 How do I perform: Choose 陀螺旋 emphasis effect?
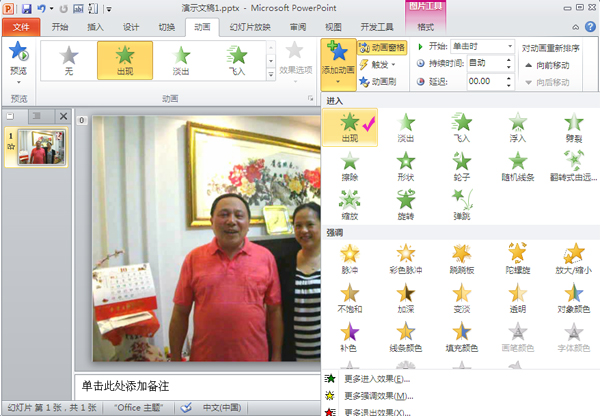tap(518, 259)
